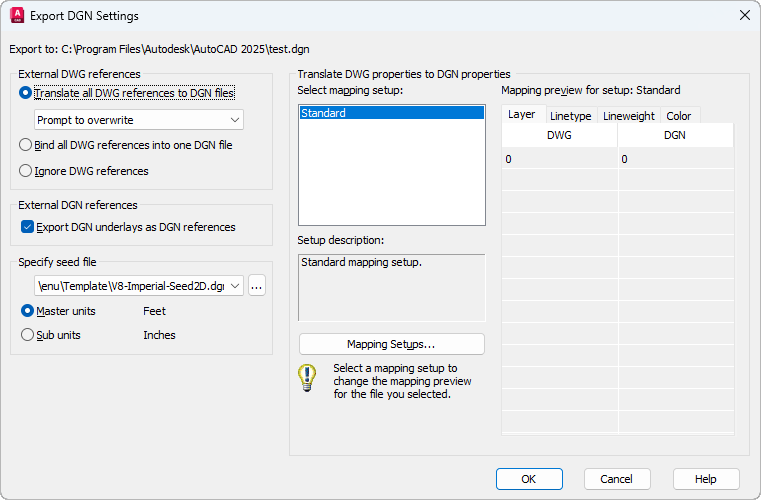Screen dimensions: 761x500
Task: Select Ignore DWG references option
Action: tap(26, 171)
